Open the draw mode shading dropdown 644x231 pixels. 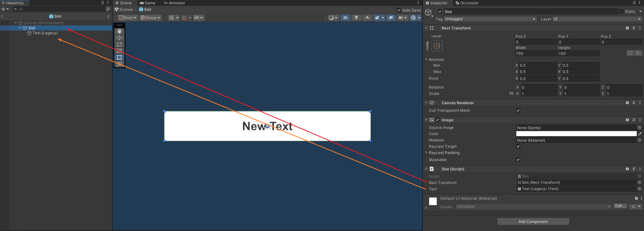click(x=333, y=18)
